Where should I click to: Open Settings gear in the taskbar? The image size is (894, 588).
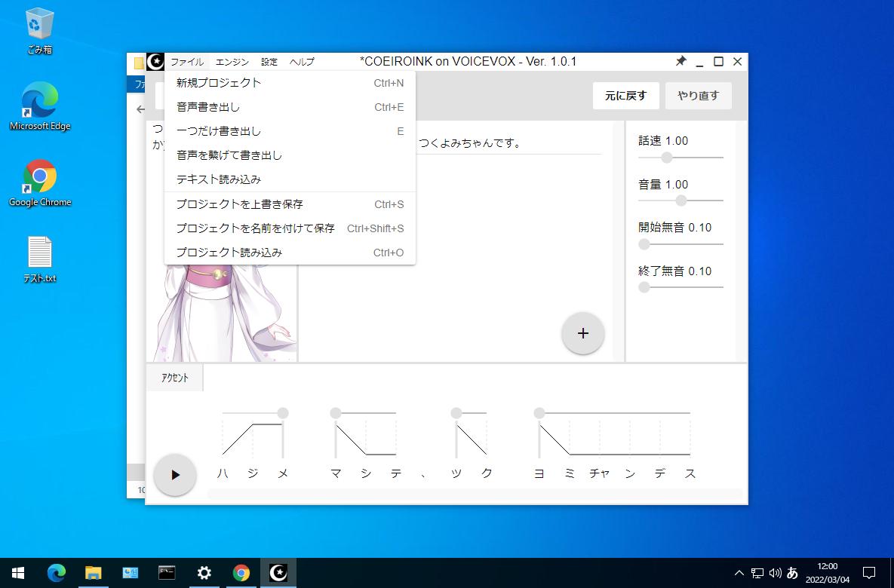(204, 573)
